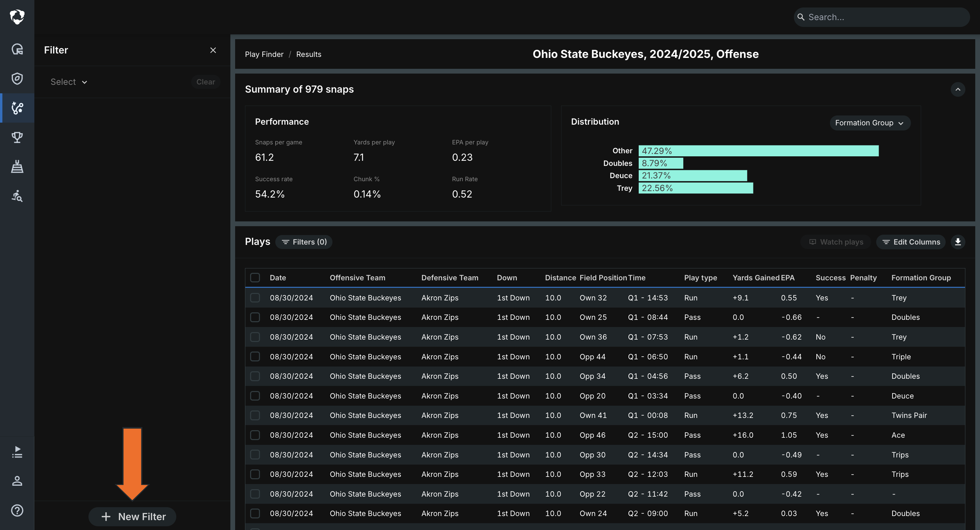Open the shield sidebar icon
The image size is (980, 530).
click(x=17, y=78)
